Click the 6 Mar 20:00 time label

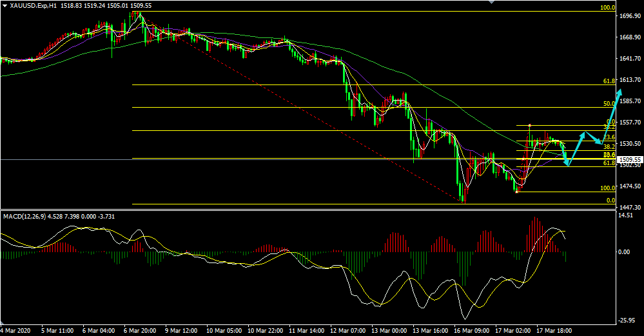pyautogui.click(x=140, y=331)
